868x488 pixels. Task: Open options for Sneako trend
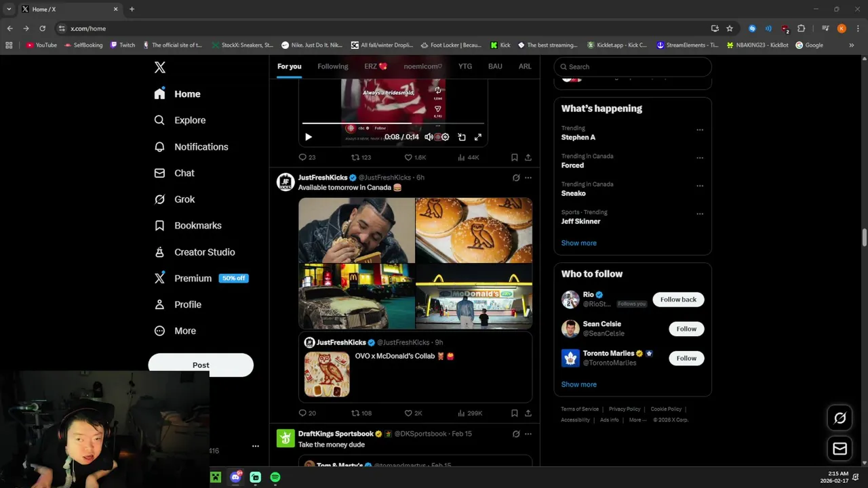click(700, 186)
